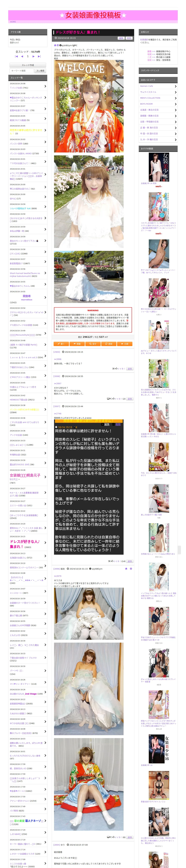
Task: Go to the next thread-list page
Action: (33, 56)
